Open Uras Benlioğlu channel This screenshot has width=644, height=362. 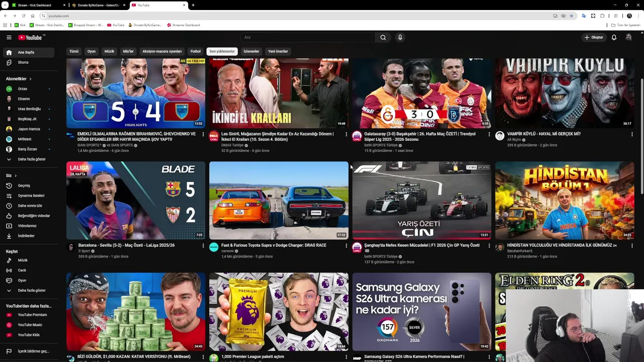coord(30,109)
